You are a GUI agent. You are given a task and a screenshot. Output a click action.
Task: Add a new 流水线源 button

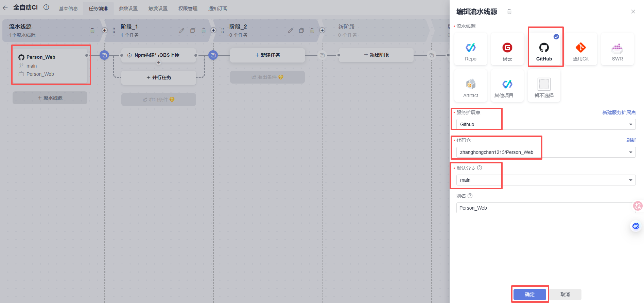[x=50, y=98]
